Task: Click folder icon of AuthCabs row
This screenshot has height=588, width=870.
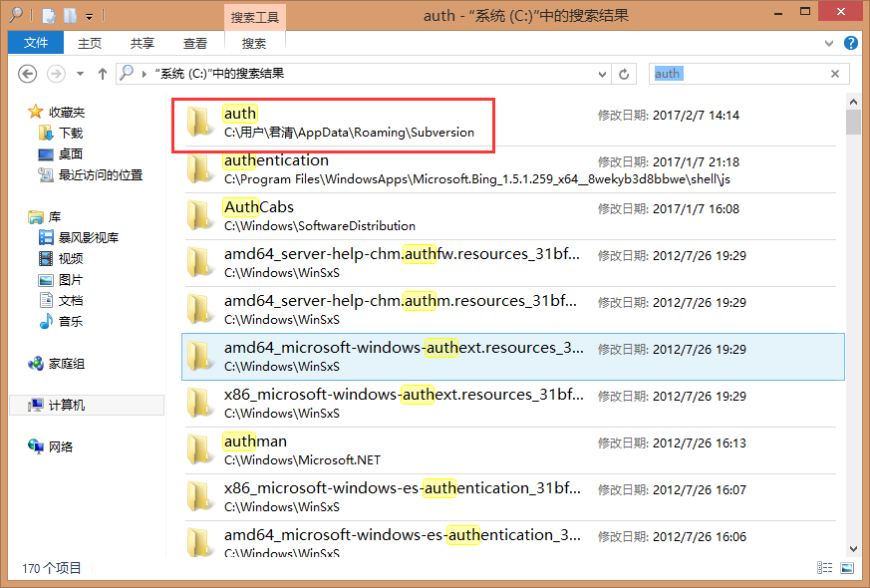Action: [199, 216]
